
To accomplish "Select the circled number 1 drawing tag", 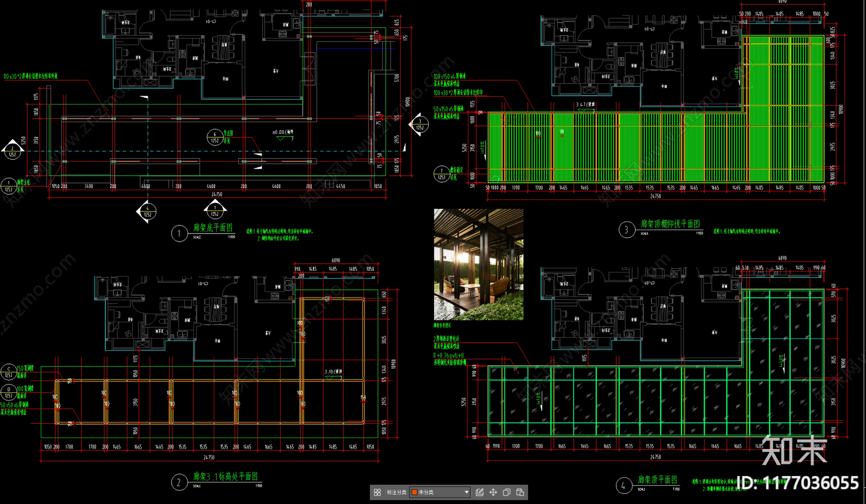I will click(179, 234).
